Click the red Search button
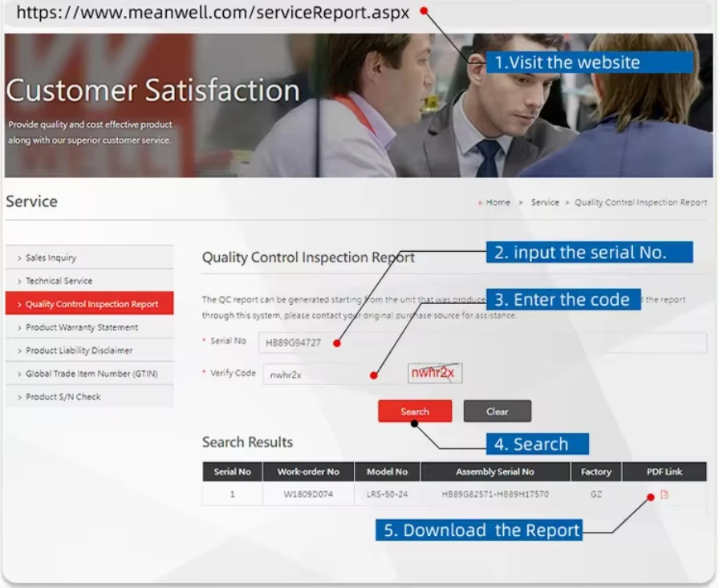 point(415,411)
